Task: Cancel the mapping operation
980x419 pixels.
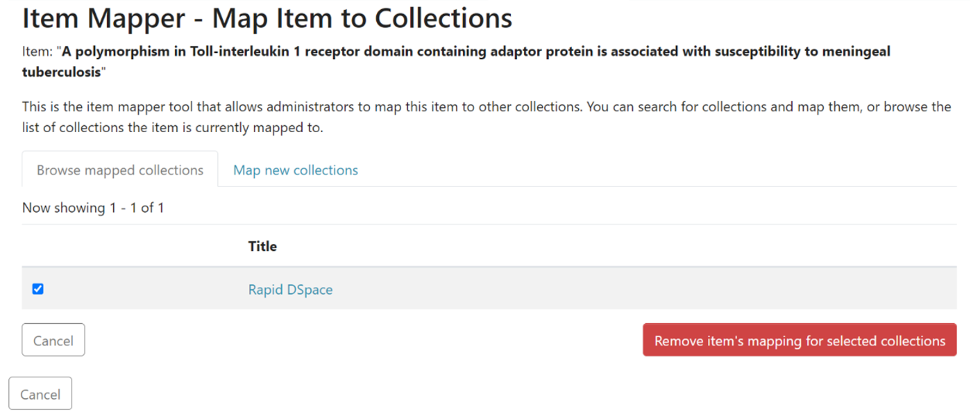Action: click(x=53, y=340)
